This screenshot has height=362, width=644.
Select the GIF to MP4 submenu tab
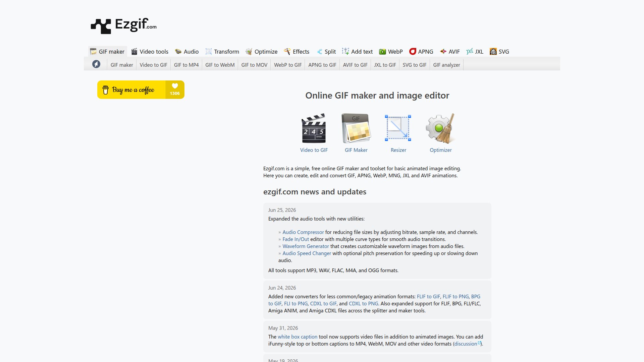[x=186, y=65]
